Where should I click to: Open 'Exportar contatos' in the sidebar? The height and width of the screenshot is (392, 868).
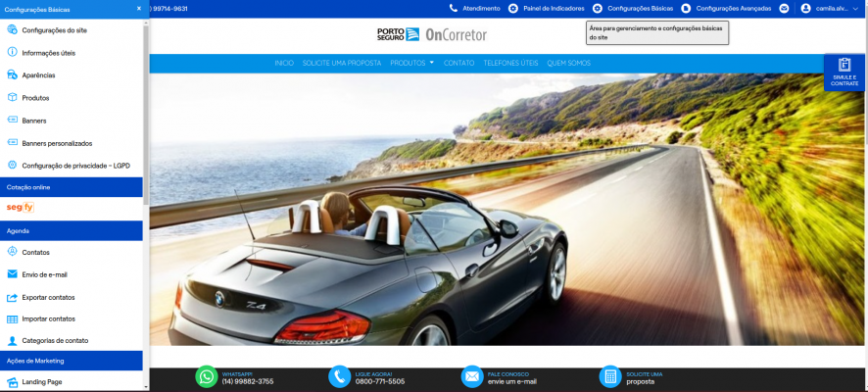[48, 297]
